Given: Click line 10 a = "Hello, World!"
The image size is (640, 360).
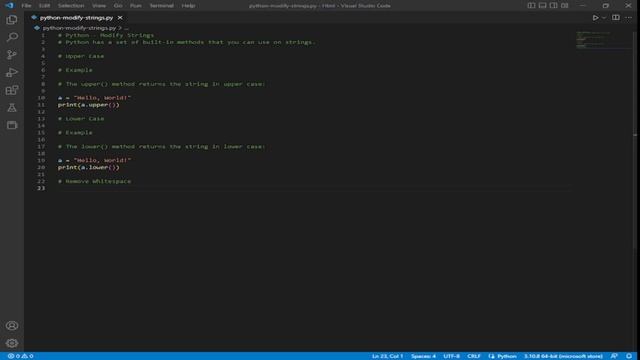Looking at the screenshot, I should 94,98.
